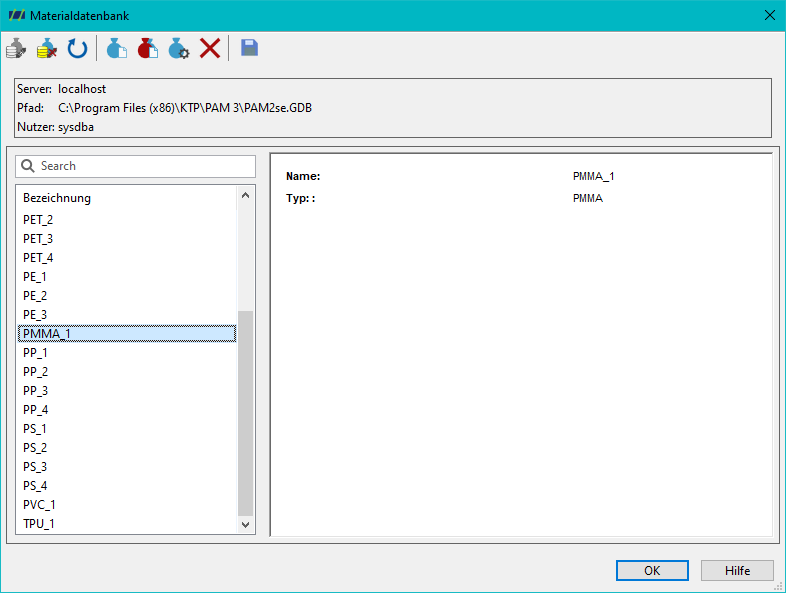786x593 pixels.
Task: Select the PP_3 material entry
Action: (127, 390)
